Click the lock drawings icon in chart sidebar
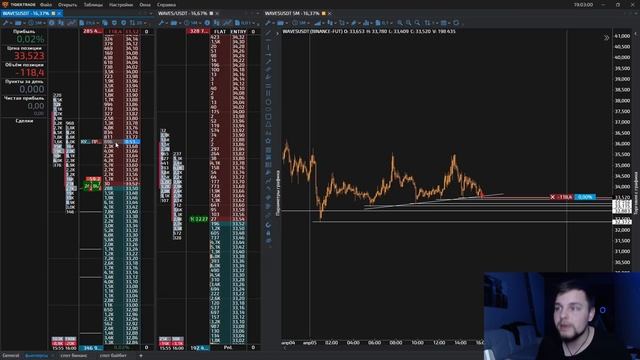 click(268, 233)
